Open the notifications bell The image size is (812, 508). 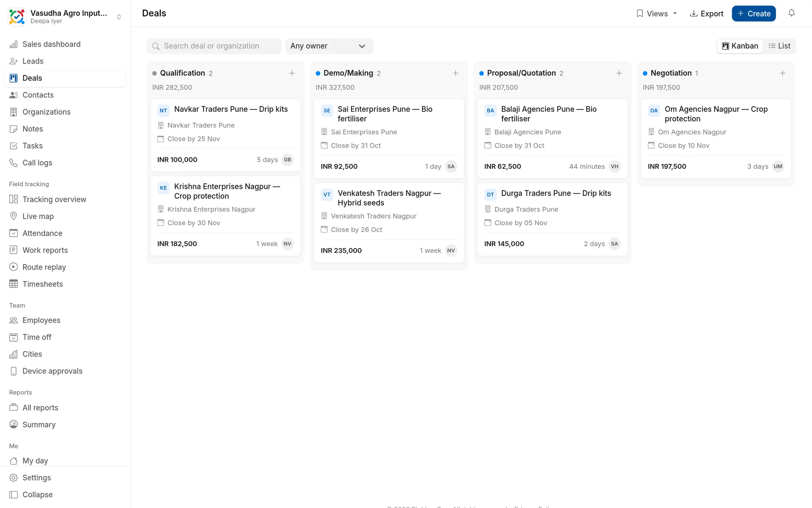click(x=791, y=13)
